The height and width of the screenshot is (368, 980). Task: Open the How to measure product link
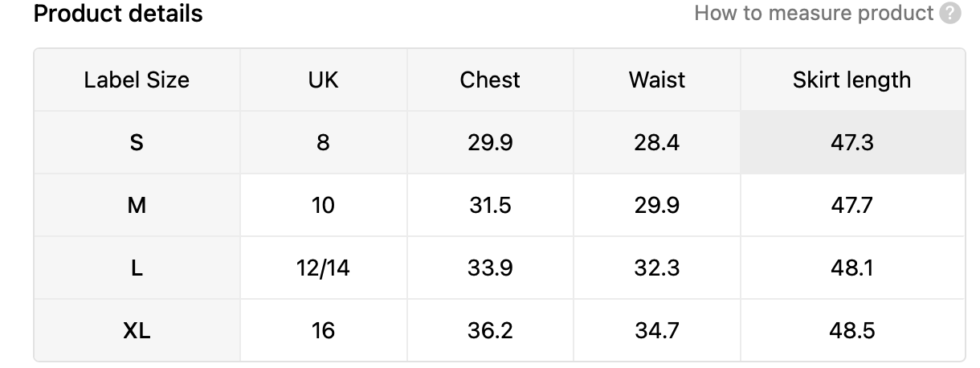(814, 14)
